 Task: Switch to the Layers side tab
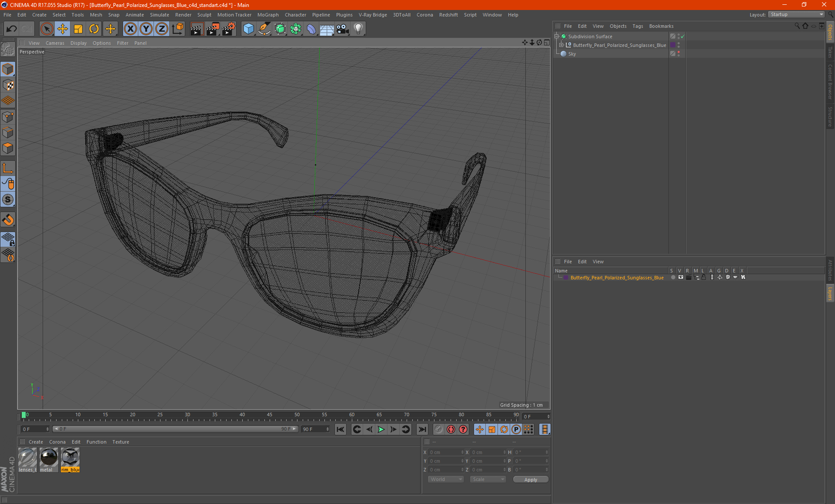(x=830, y=294)
